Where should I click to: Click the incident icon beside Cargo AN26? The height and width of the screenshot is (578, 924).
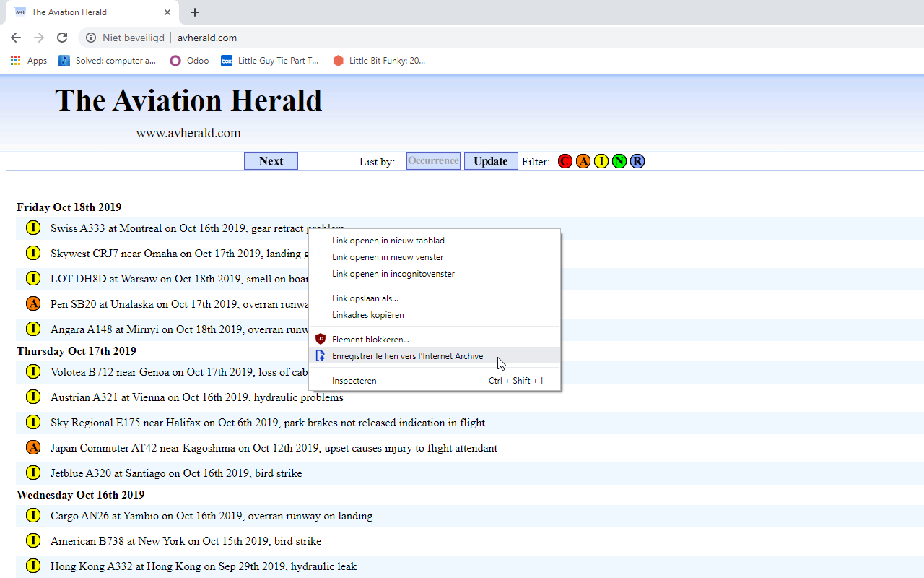point(32,516)
